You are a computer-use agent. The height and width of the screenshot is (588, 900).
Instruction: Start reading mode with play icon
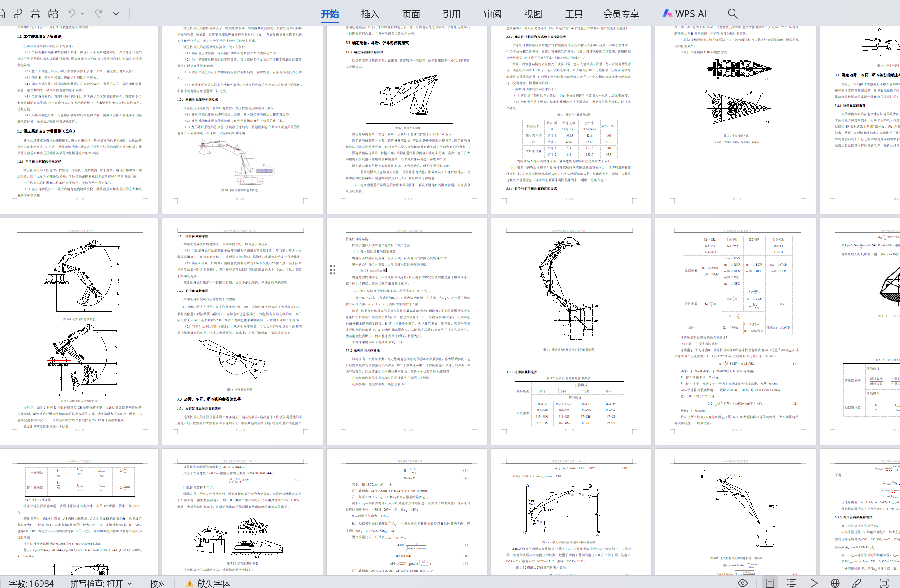814,583
